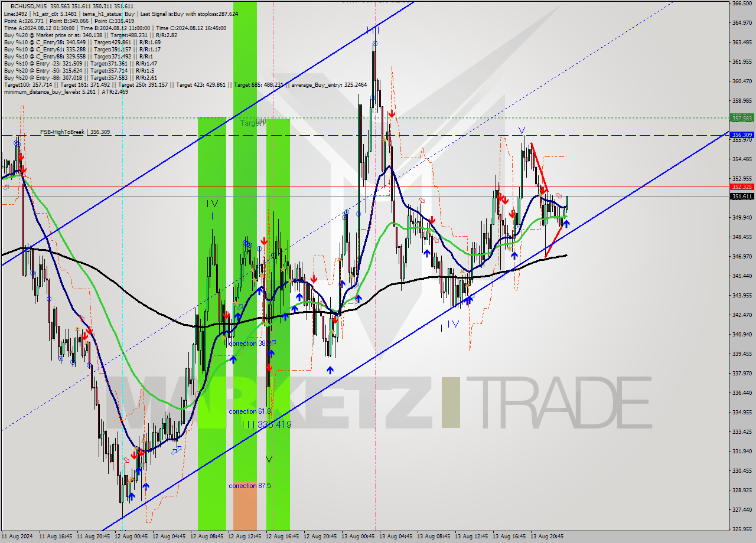The height and width of the screenshot is (543, 756).
Task: Click the red 352.325 price tag
Action: point(742,187)
